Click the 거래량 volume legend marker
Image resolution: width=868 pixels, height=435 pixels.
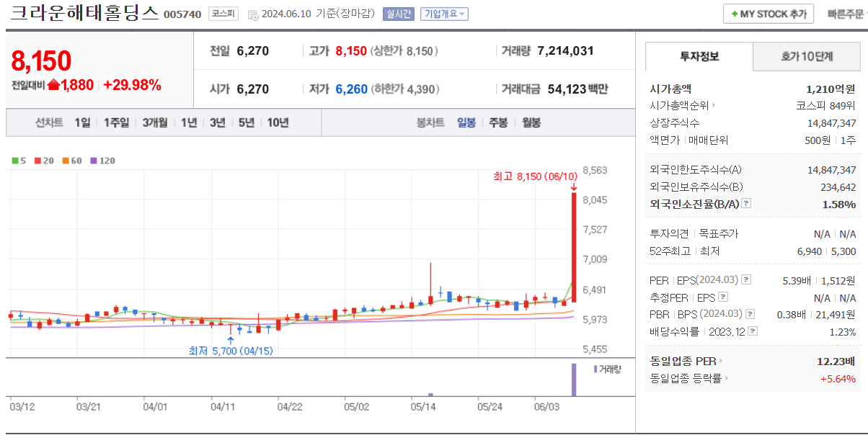point(595,369)
